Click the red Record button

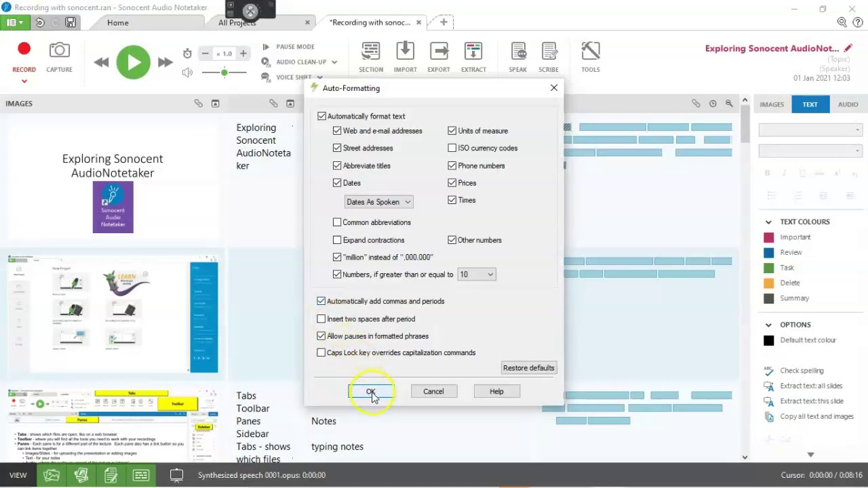click(x=24, y=49)
